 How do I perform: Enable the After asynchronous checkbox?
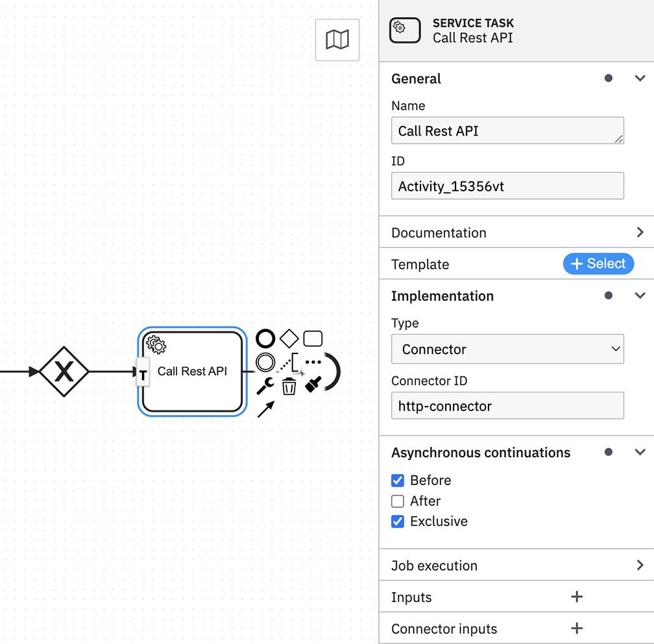pyautogui.click(x=398, y=501)
